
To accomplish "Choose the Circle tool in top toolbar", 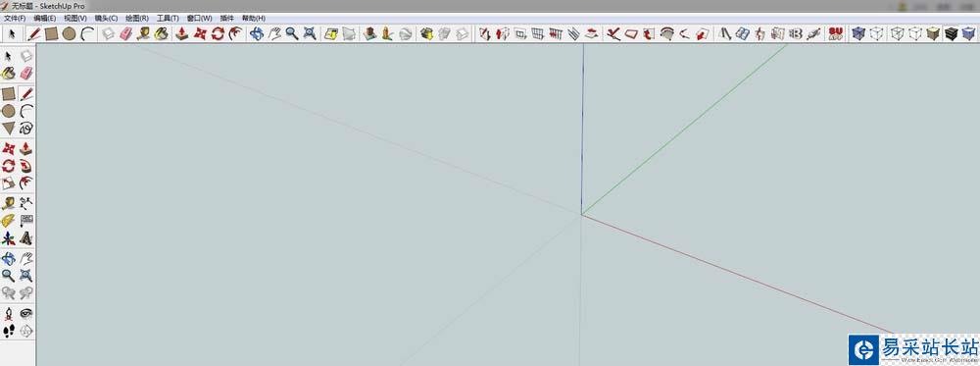I will 69,33.
